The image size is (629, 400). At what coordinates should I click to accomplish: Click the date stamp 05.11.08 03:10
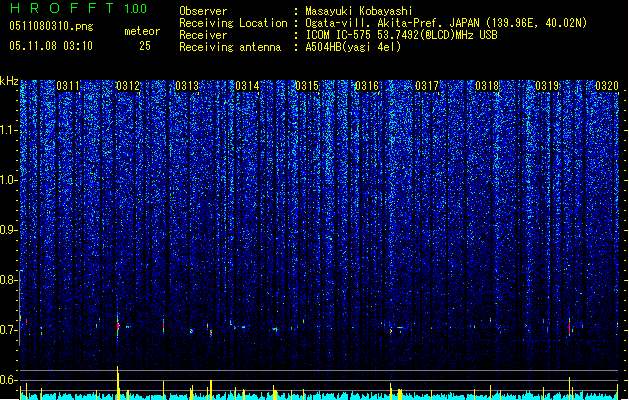click(x=51, y=46)
